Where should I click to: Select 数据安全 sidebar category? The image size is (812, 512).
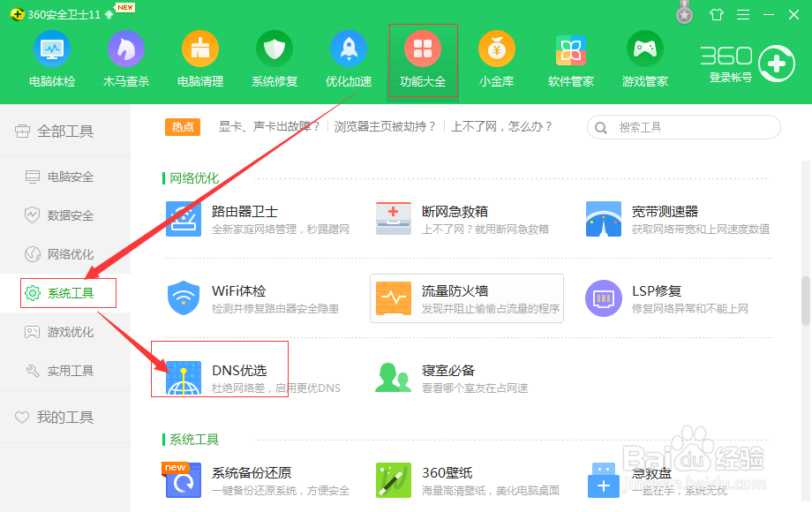(x=65, y=215)
